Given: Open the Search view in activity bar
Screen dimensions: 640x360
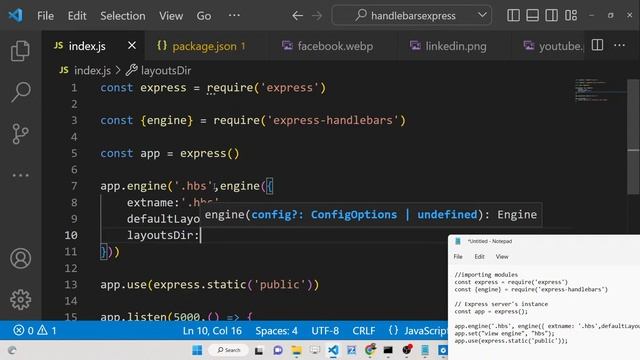Looking at the screenshot, I should (x=20, y=92).
